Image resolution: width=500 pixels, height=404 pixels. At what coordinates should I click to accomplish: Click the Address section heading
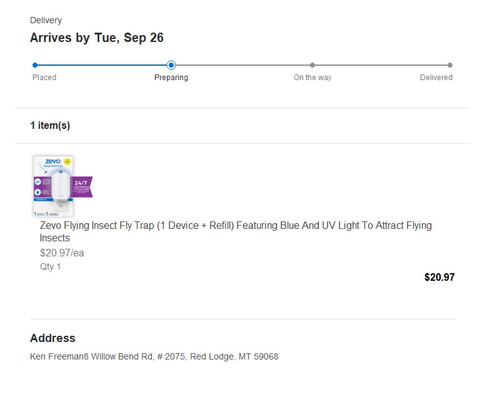[53, 338]
